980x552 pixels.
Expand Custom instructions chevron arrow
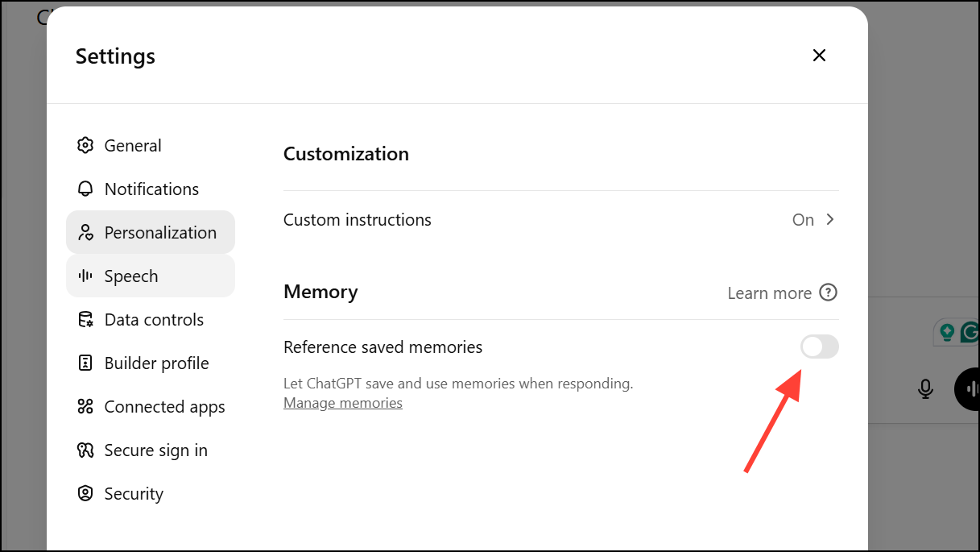tap(830, 220)
